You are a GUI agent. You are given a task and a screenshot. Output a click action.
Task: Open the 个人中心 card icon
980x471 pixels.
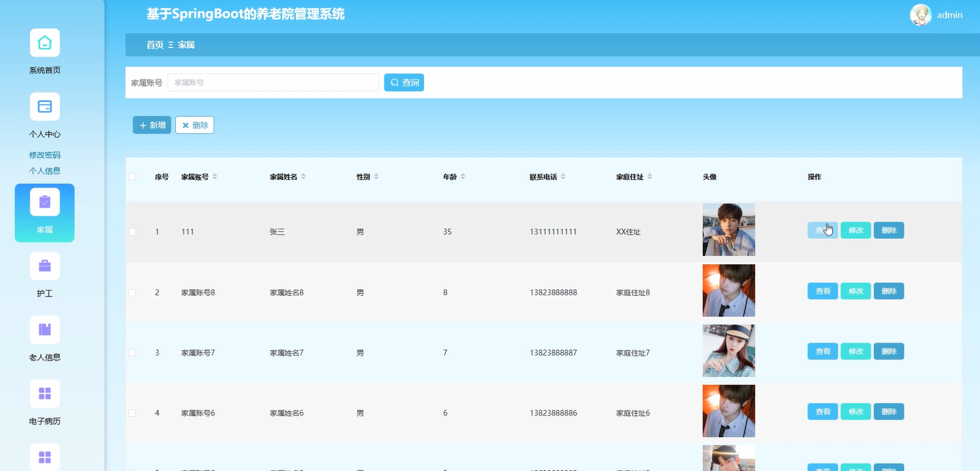(45, 106)
